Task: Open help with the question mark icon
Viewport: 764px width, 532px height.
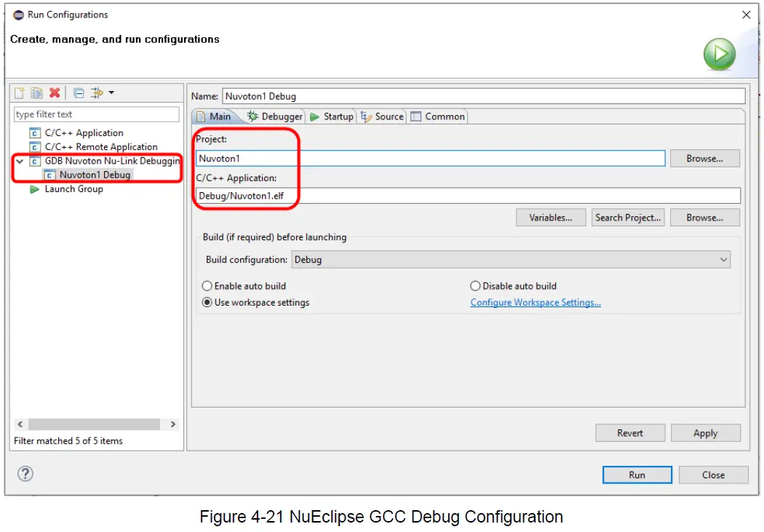Action: coord(25,474)
